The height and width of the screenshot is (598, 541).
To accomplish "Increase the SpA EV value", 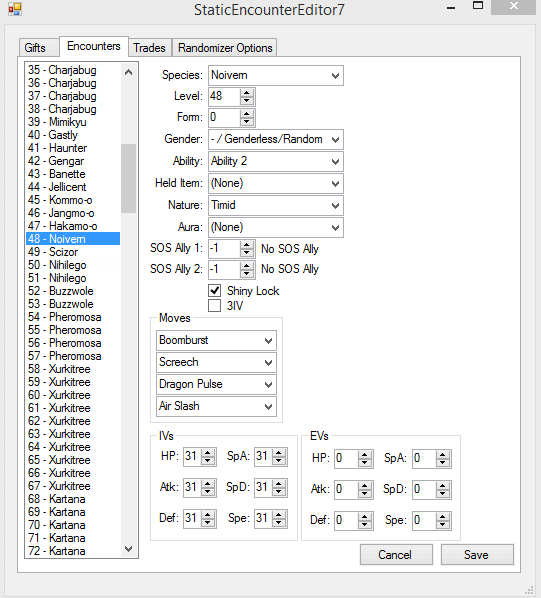I will tap(443, 455).
